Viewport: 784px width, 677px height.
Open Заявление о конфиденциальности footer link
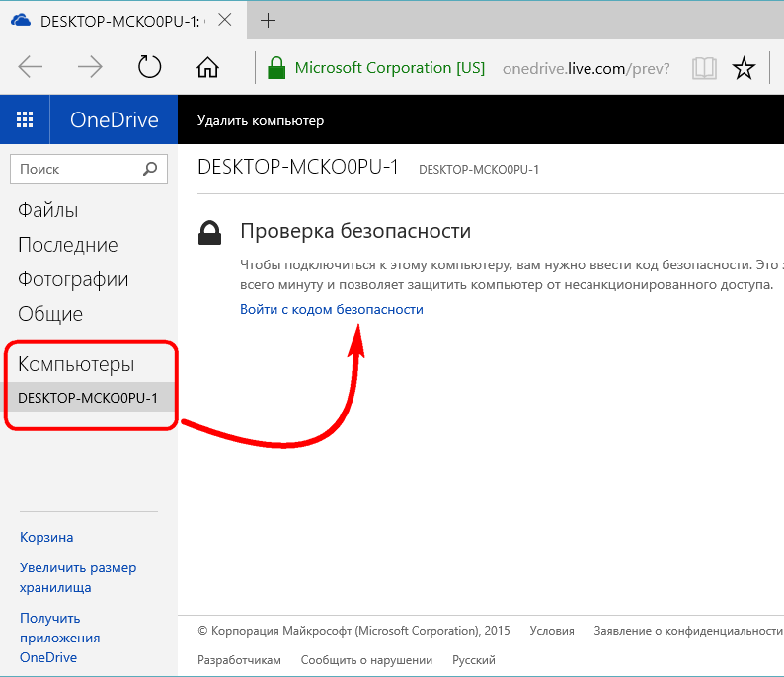[688, 631]
